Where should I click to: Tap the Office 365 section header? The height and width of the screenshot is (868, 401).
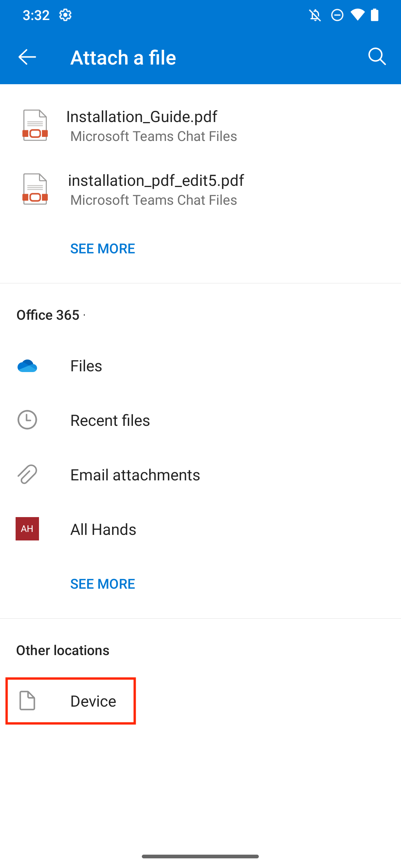coord(48,315)
